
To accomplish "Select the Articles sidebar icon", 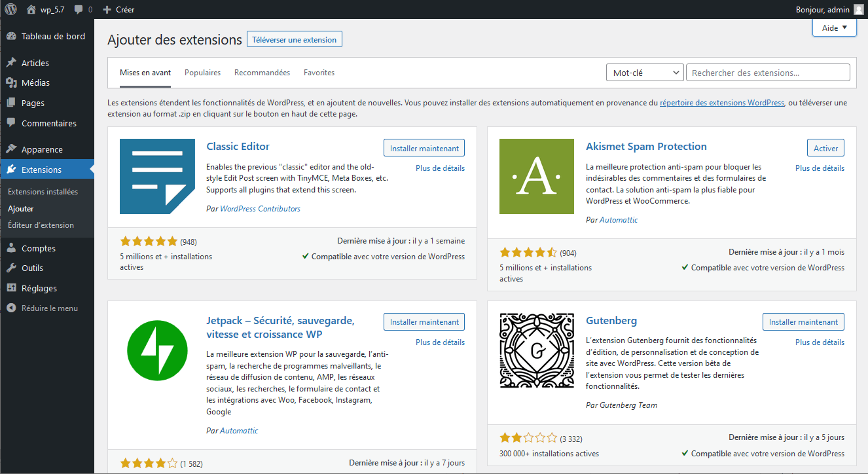I will click(x=12, y=62).
